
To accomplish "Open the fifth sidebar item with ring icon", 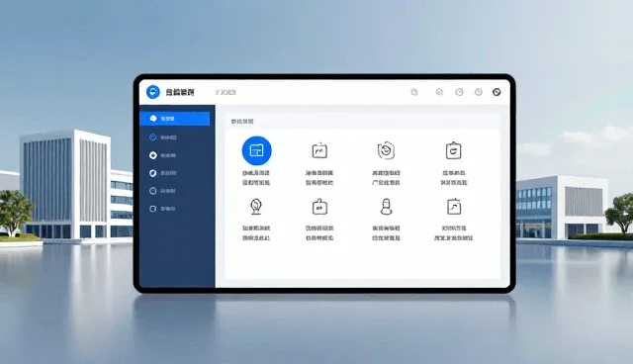I will pos(163,191).
